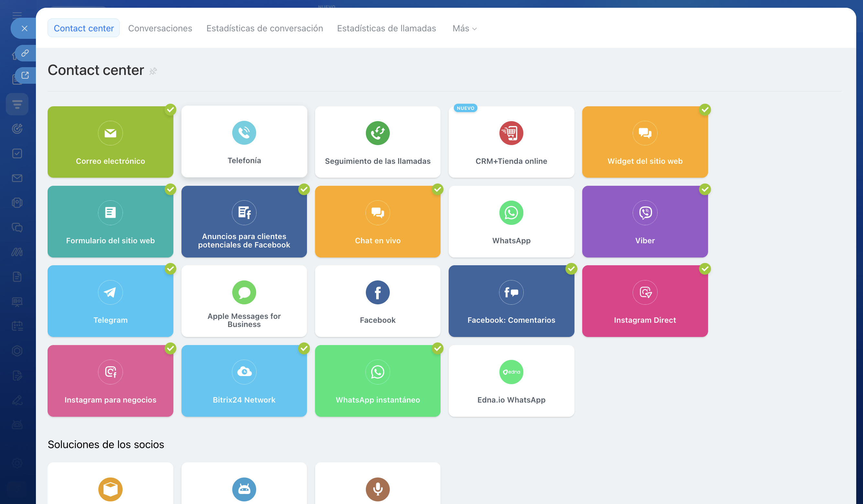This screenshot has width=863, height=504.
Task: Switch to the Conversaciones tab
Action: pyautogui.click(x=160, y=28)
